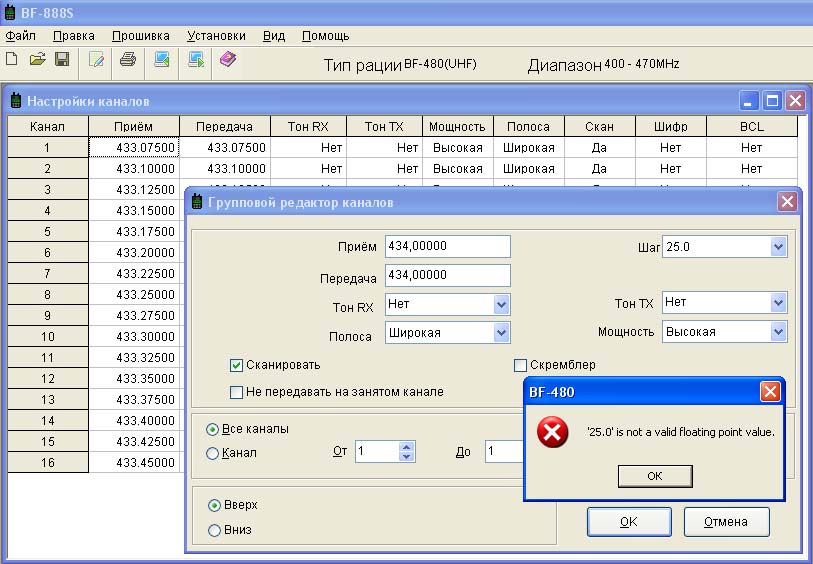Select the Все каналы radio button
This screenshot has height=564, width=813.
pos(212,429)
